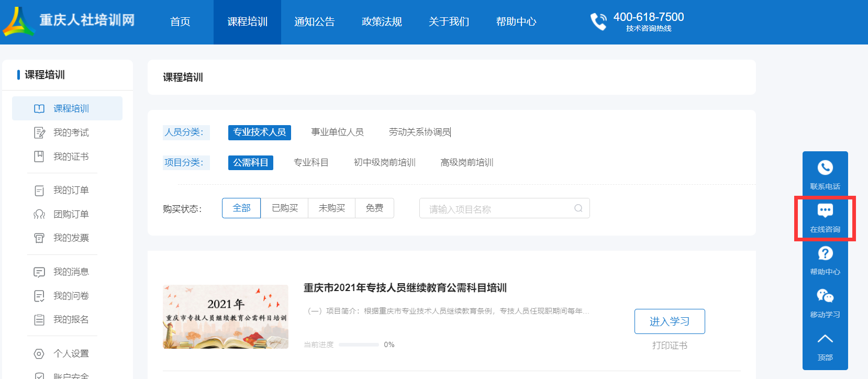Click the 当前进度 progress bar
868x379 pixels.
[359, 344]
